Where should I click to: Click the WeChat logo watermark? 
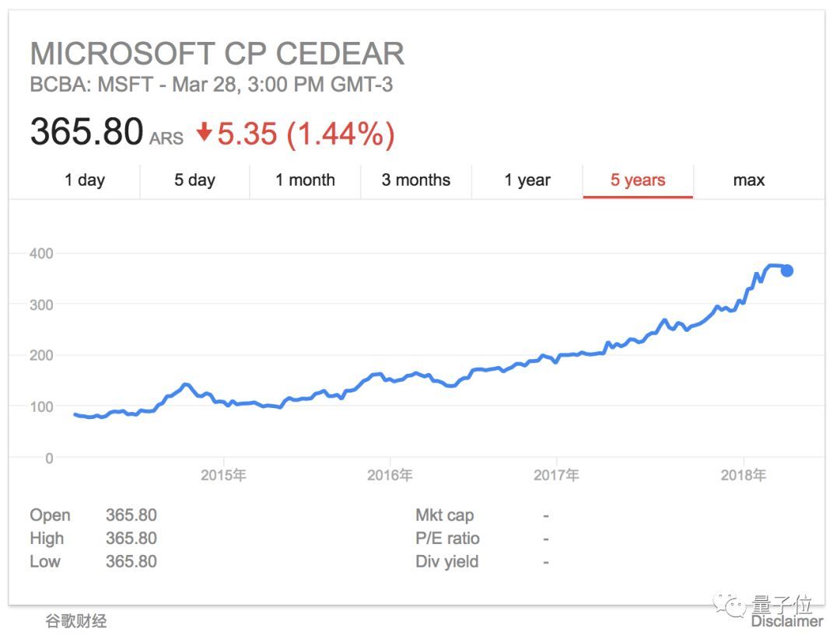point(730,605)
